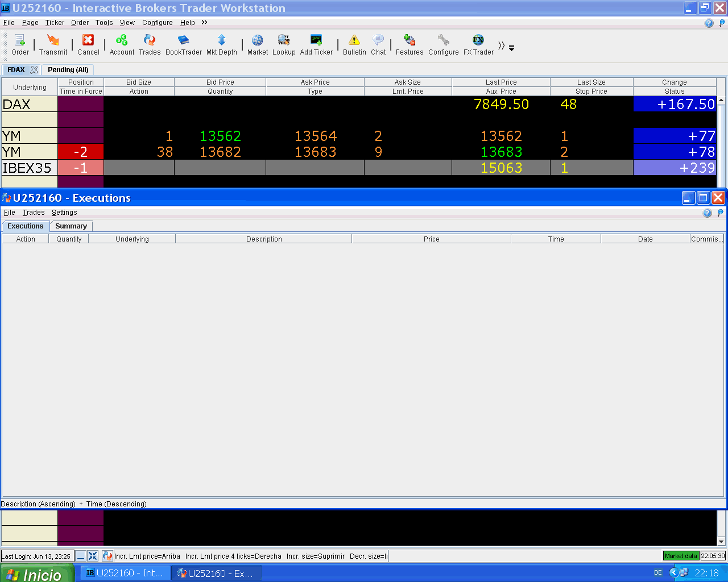Open the Chat toolbar icon
This screenshot has height=582, width=728.
point(378,40)
